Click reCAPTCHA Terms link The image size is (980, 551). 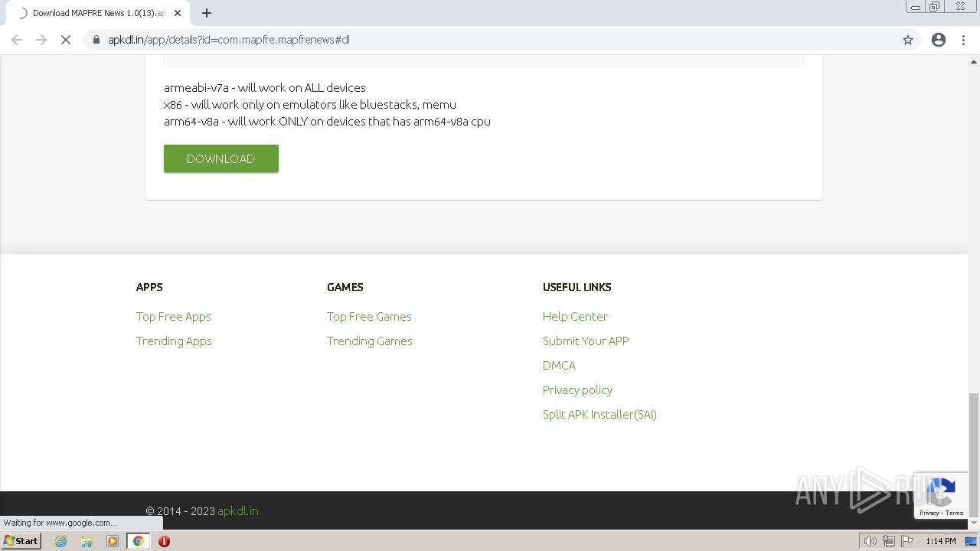[x=955, y=513]
